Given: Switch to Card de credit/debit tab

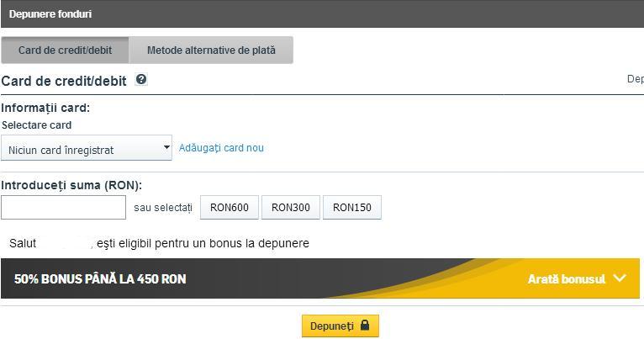Looking at the screenshot, I should [x=65, y=50].
